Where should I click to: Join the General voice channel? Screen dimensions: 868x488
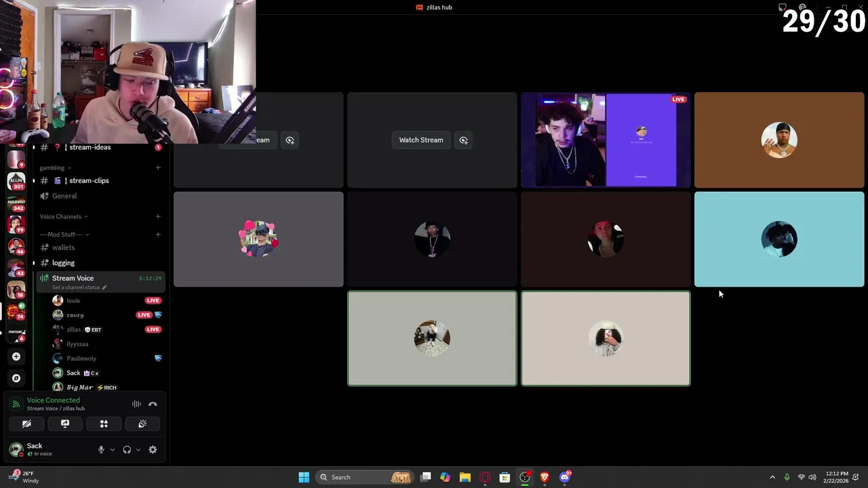point(99,196)
